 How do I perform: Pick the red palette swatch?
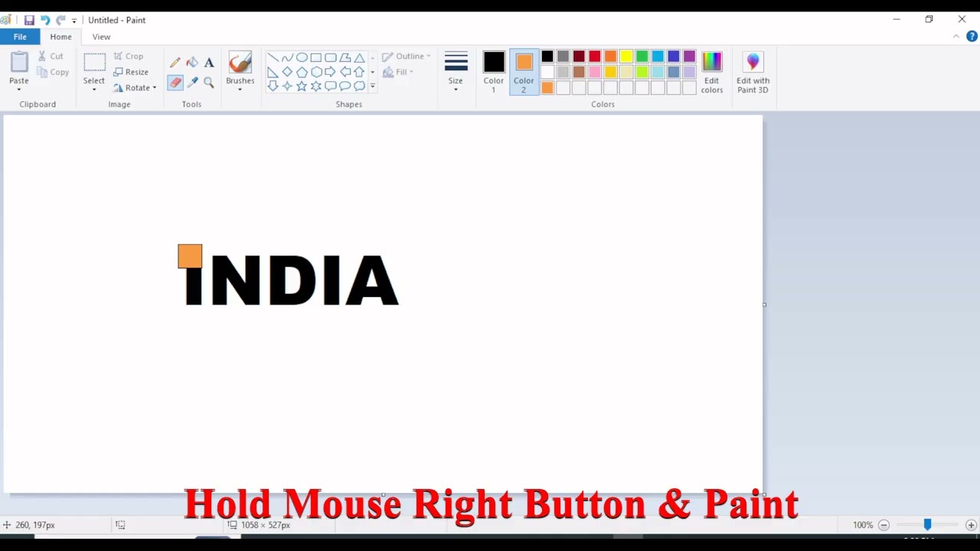(x=595, y=57)
